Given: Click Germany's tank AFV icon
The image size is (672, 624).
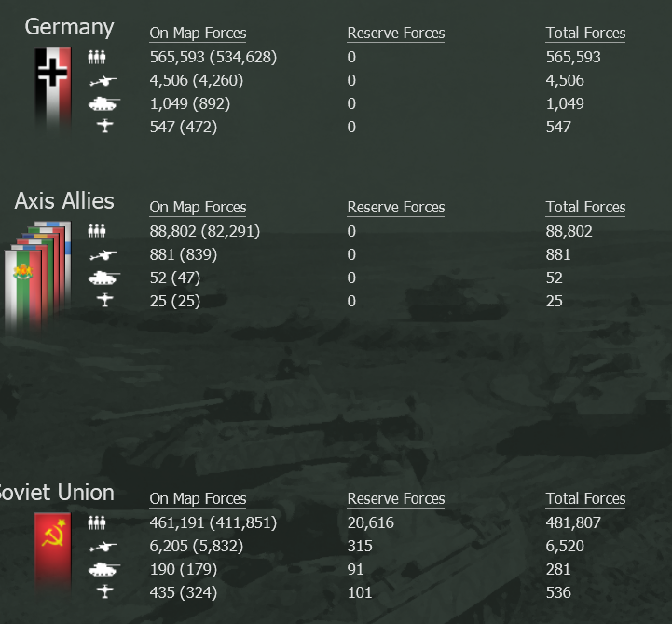Looking at the screenshot, I should [104, 104].
